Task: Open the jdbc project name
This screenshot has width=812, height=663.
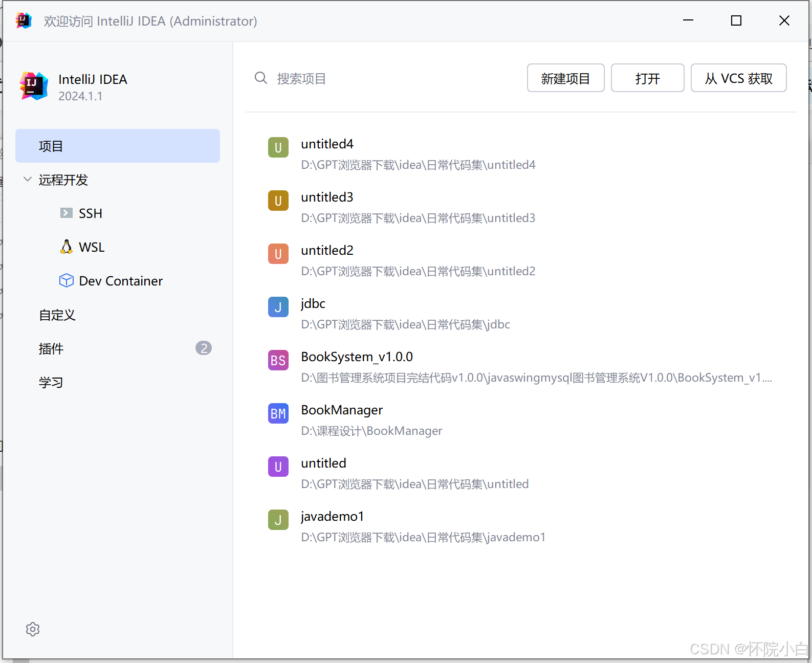Action: click(313, 303)
